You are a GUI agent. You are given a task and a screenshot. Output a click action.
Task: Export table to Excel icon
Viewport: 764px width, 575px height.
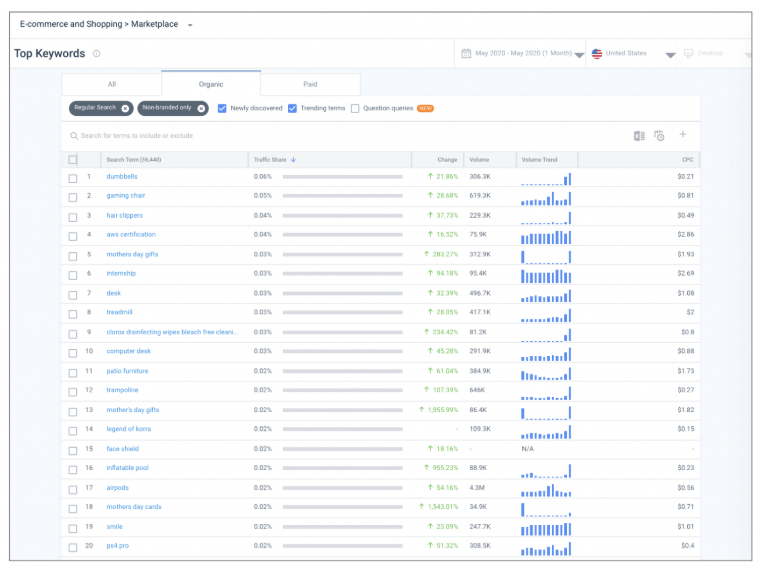[639, 136]
